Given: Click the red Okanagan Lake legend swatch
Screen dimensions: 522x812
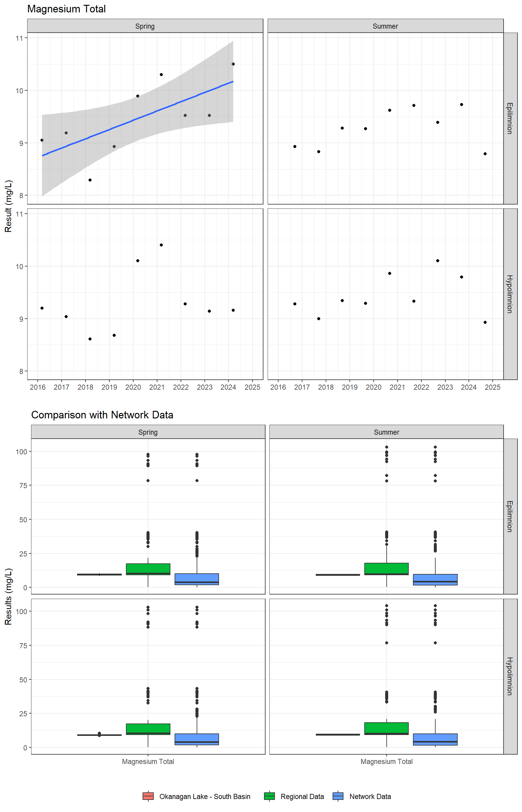Looking at the screenshot, I should (148, 796).
